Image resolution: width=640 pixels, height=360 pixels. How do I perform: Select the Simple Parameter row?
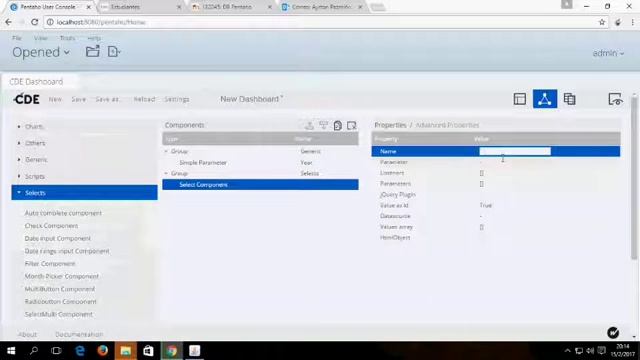tap(260, 162)
